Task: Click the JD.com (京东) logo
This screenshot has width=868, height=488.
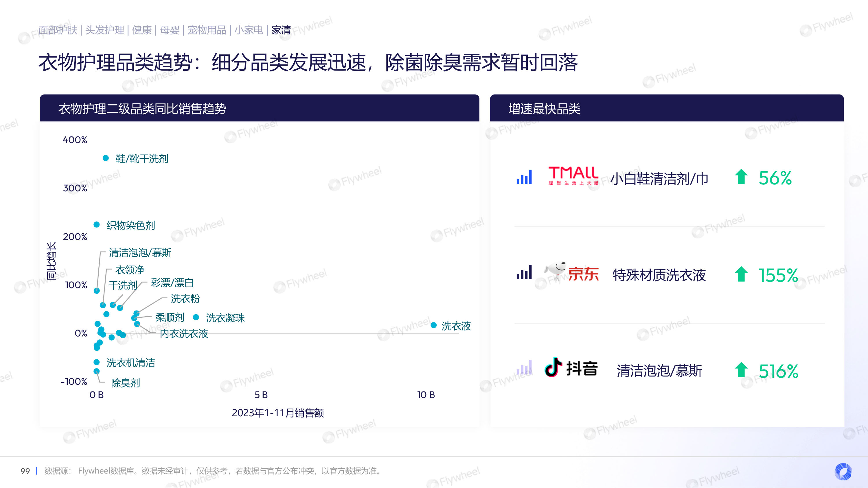Action: click(571, 272)
